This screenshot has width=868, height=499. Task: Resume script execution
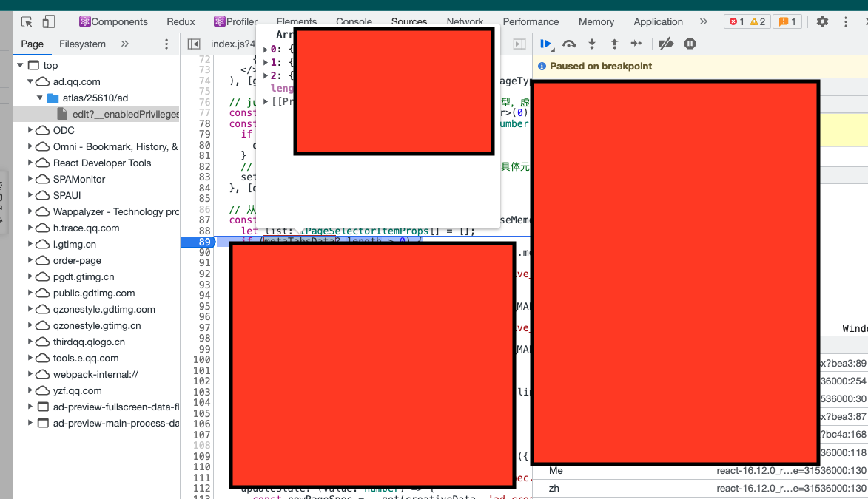coord(546,44)
